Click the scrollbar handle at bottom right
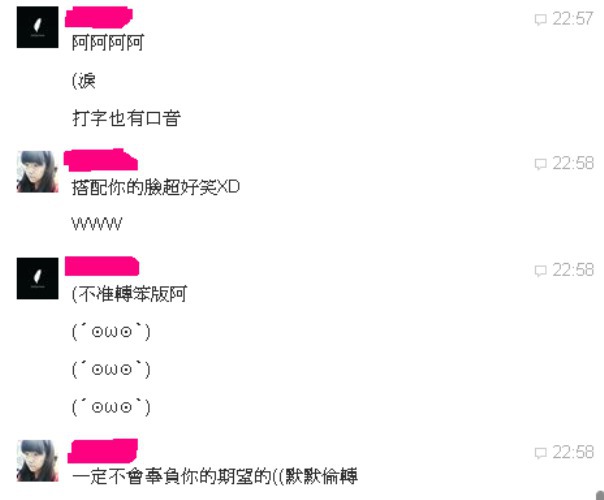This screenshot has height=500, width=604. pyautogui.click(x=600, y=495)
